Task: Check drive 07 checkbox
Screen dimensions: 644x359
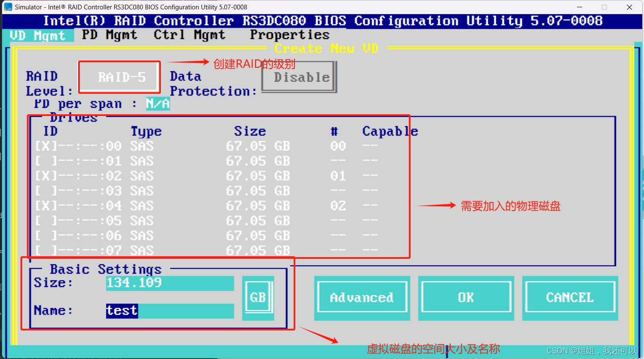Action: pyautogui.click(x=46, y=250)
